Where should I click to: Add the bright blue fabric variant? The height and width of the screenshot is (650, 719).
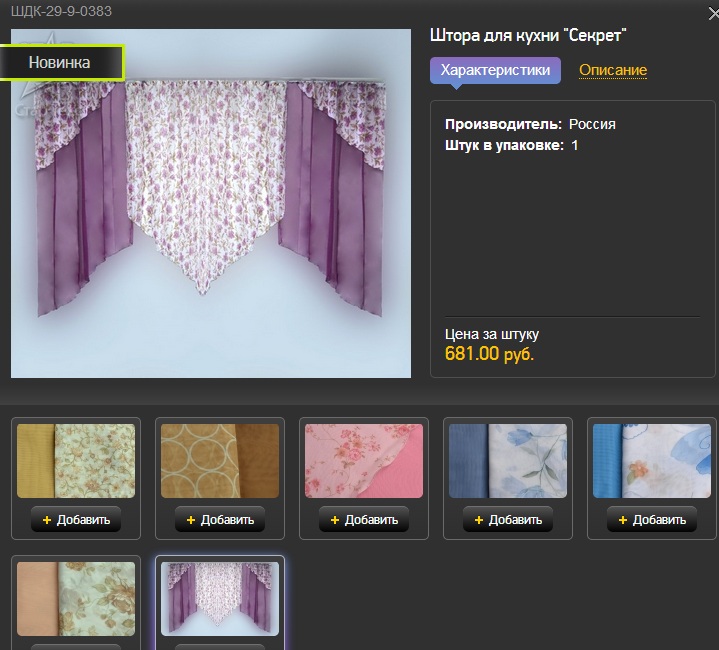652,519
